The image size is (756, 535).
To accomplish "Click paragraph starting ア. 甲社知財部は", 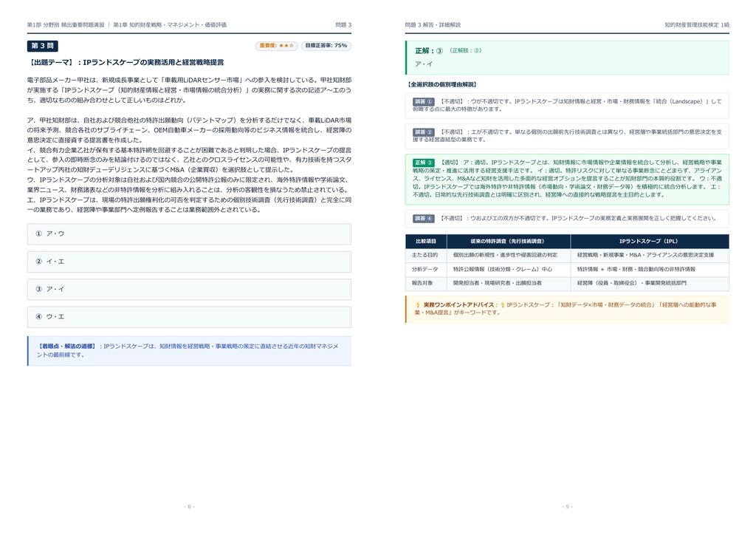I will click(x=189, y=130).
